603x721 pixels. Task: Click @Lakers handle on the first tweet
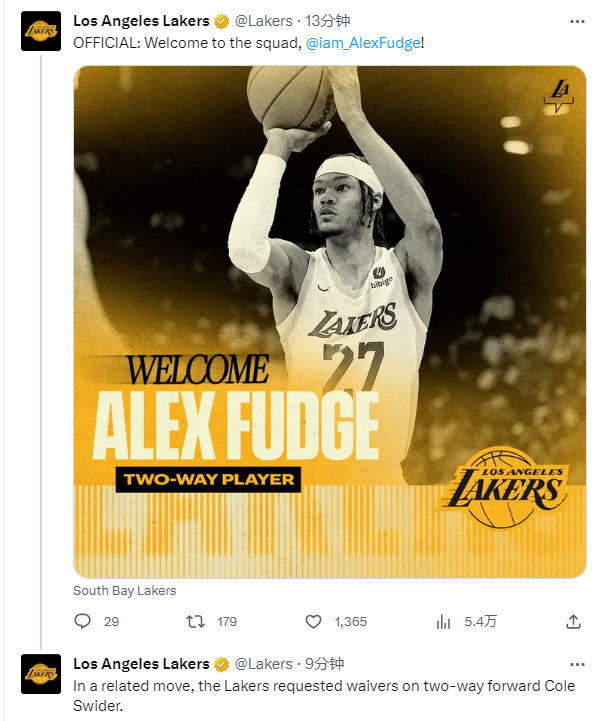264,21
